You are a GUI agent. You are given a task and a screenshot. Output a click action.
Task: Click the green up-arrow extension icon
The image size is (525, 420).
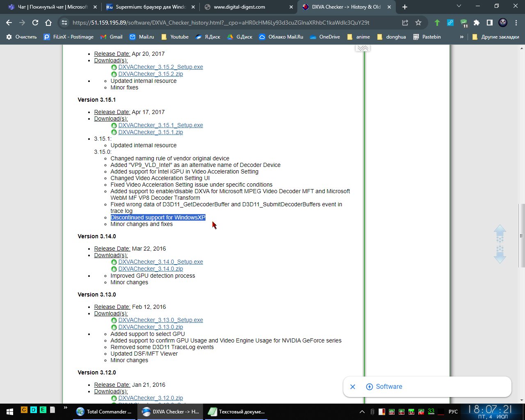click(x=437, y=23)
